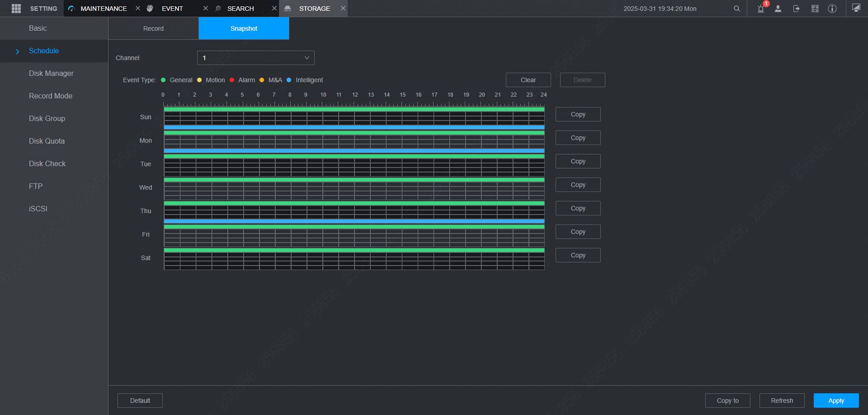Click the Clear button
868x415 pixels.
click(x=528, y=80)
